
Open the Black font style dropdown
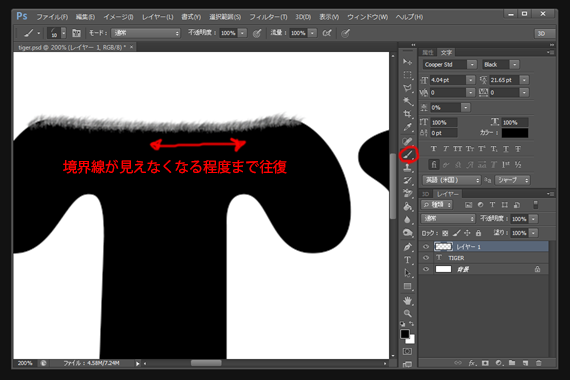click(x=514, y=65)
